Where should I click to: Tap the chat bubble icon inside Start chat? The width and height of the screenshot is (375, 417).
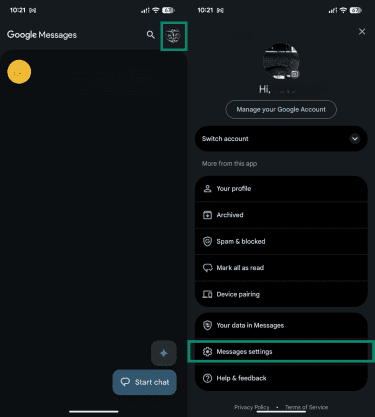(125, 382)
